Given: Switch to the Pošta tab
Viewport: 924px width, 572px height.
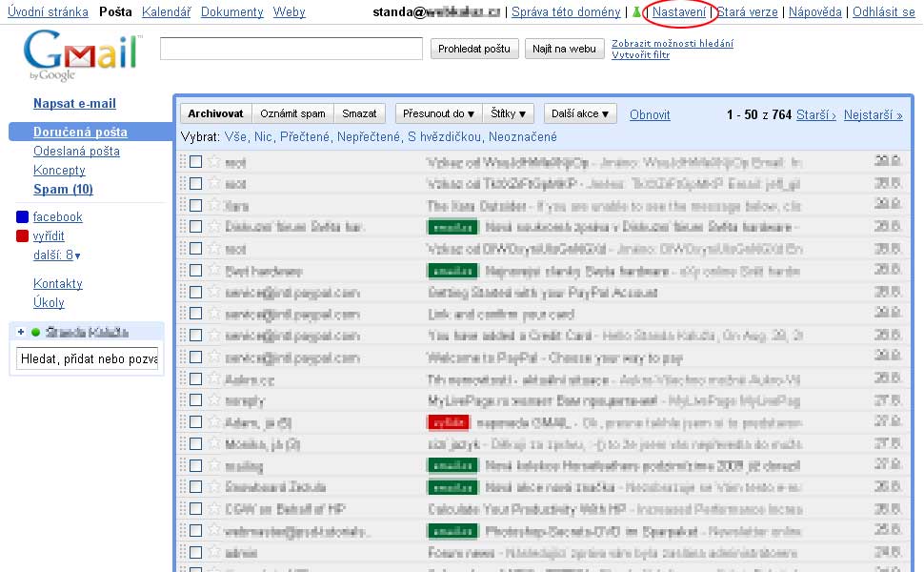Looking at the screenshot, I should pos(115,11).
